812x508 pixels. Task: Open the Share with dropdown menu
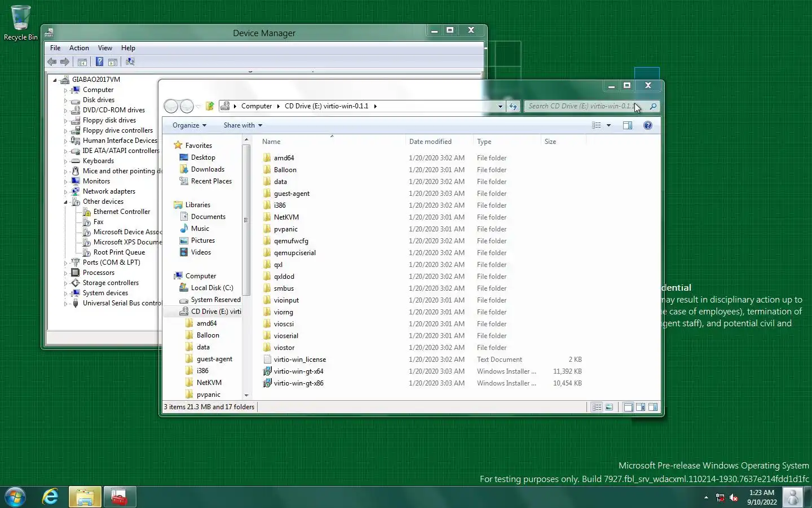tap(242, 125)
